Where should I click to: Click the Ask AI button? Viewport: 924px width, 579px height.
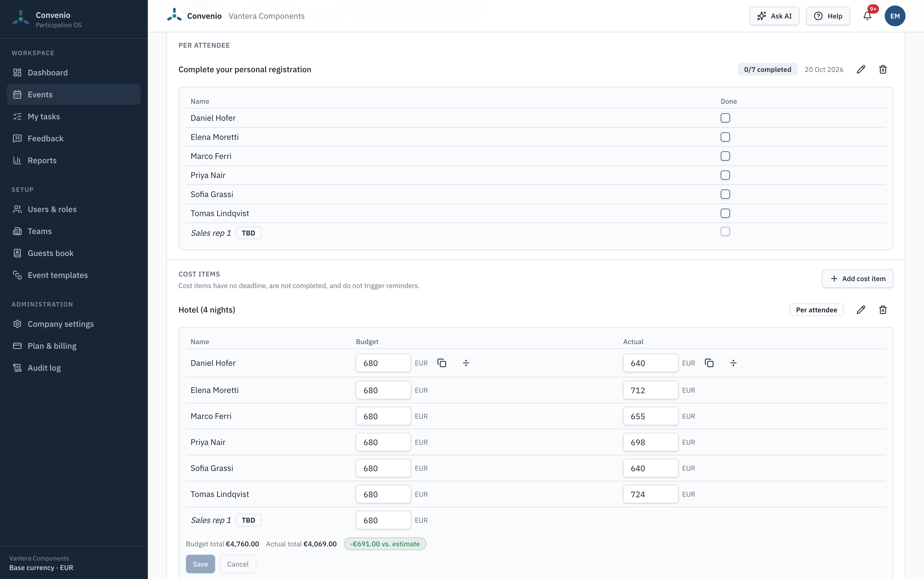[774, 16]
